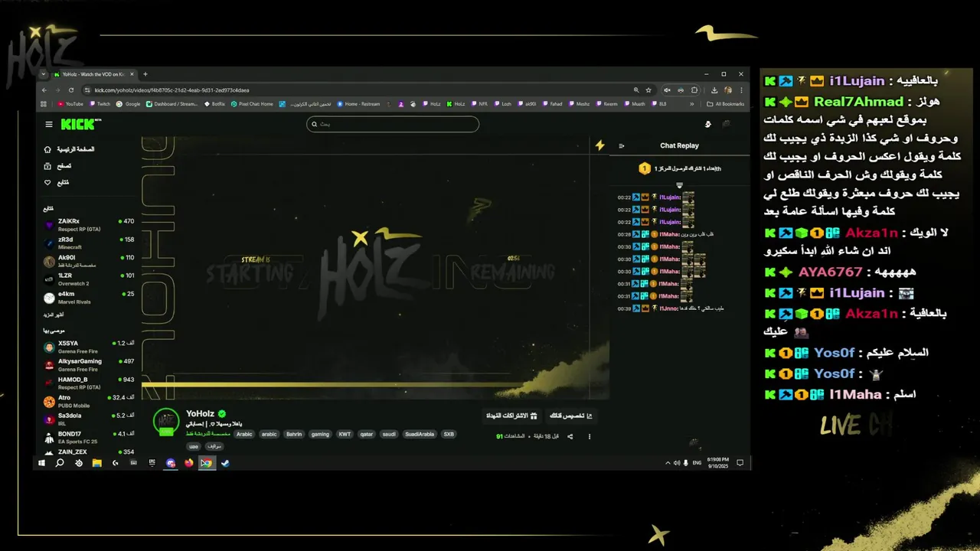Image resolution: width=980 pixels, height=551 pixels.
Task: Click the customize channel button
Action: (571, 416)
